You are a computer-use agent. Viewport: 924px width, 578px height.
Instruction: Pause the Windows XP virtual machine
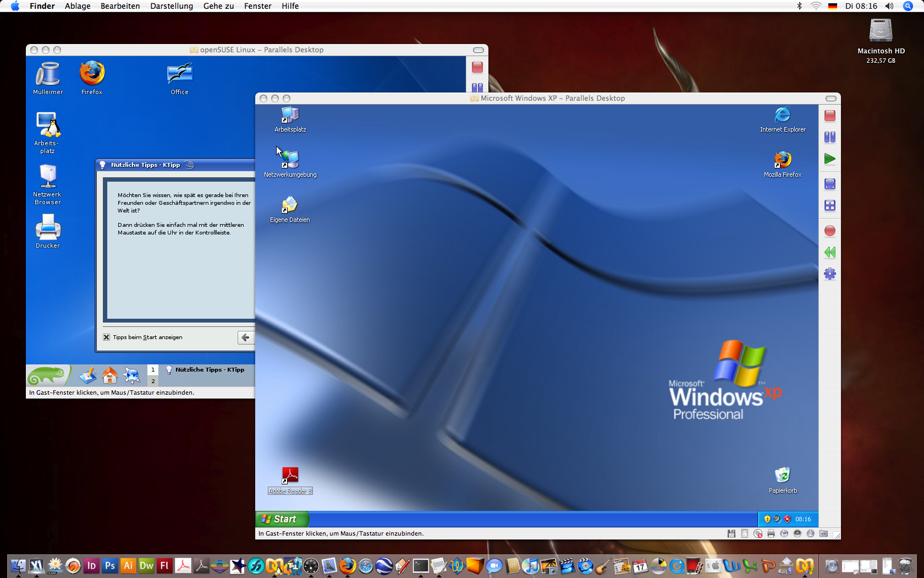tap(830, 137)
